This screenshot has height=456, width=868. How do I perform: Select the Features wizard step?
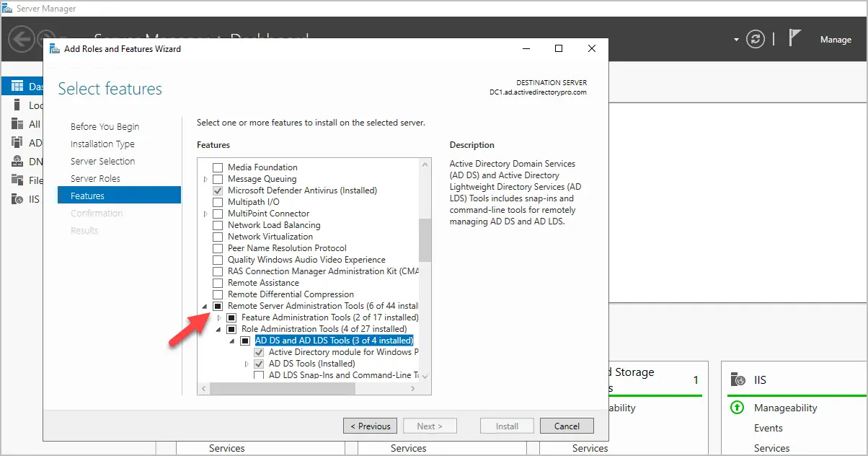point(119,196)
